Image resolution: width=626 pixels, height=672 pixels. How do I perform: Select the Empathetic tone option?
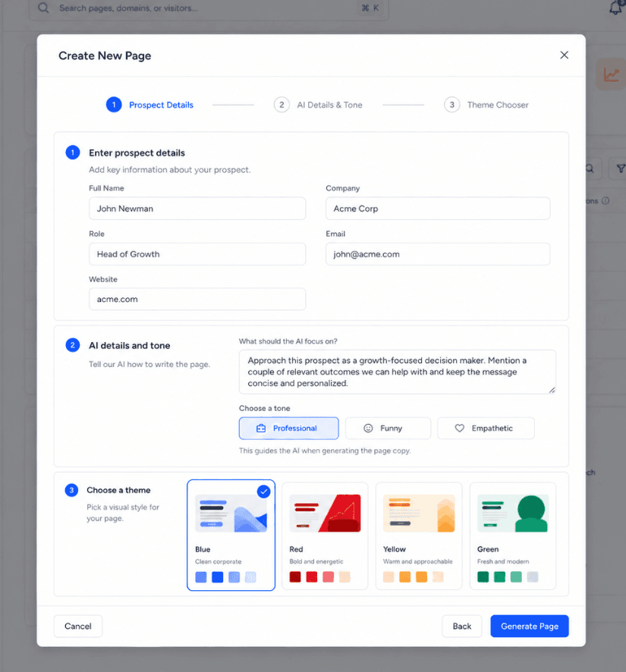(x=486, y=428)
